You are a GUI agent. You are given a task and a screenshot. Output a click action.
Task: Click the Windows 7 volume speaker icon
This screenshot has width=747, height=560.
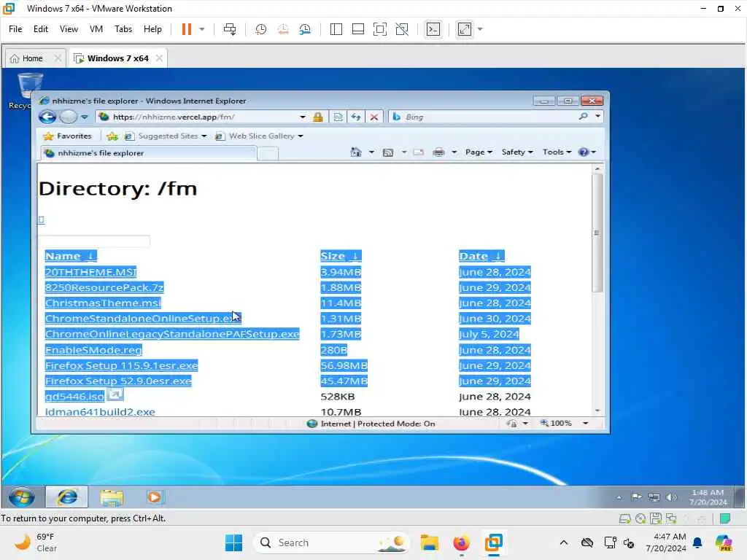pyautogui.click(x=671, y=497)
